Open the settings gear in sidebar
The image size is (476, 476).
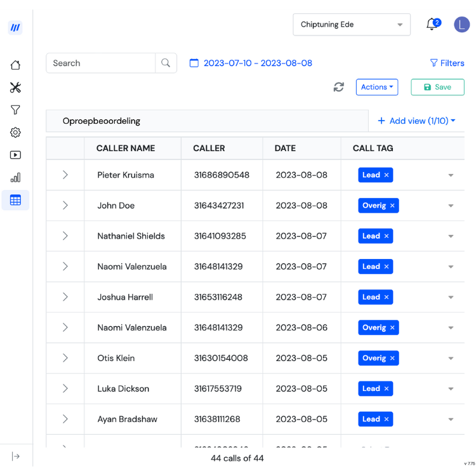pyautogui.click(x=15, y=133)
